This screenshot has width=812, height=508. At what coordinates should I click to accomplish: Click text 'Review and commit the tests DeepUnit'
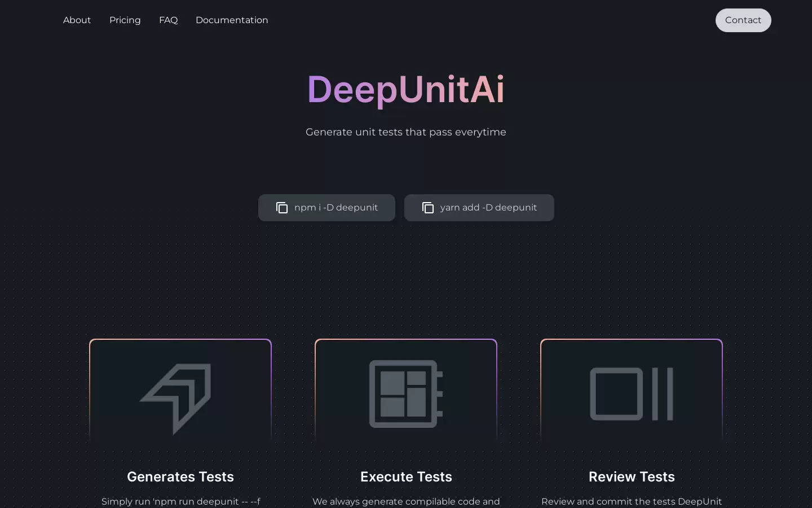coord(632,501)
